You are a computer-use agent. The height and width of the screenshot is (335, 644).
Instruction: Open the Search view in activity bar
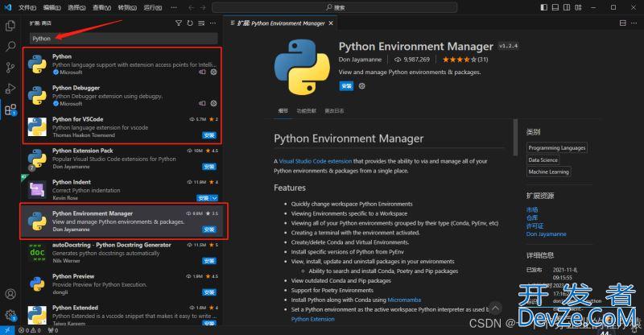[10, 46]
